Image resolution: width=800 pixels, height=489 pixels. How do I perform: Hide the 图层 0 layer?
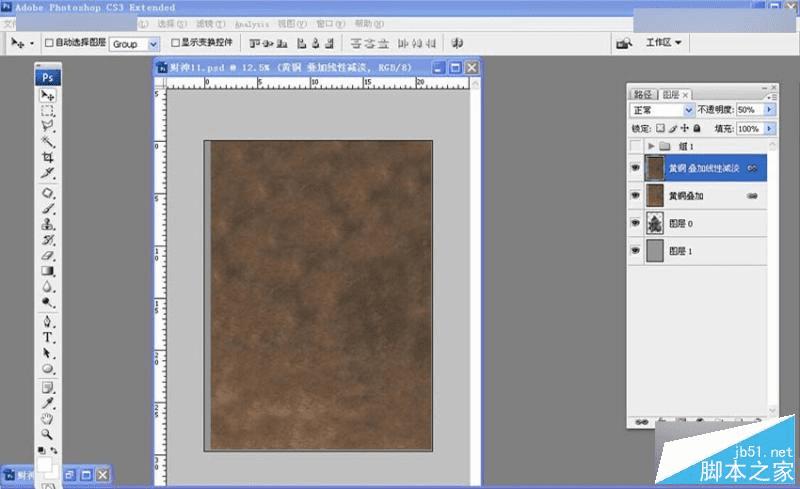click(x=636, y=223)
